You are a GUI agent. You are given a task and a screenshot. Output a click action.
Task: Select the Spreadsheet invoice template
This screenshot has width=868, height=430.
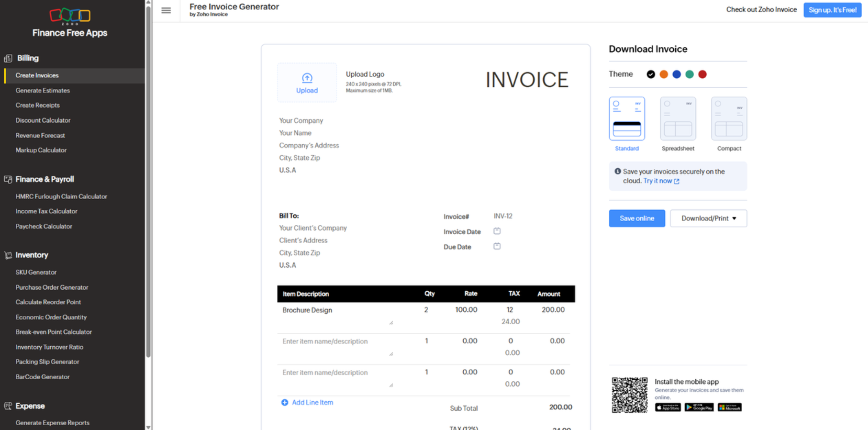click(x=678, y=118)
